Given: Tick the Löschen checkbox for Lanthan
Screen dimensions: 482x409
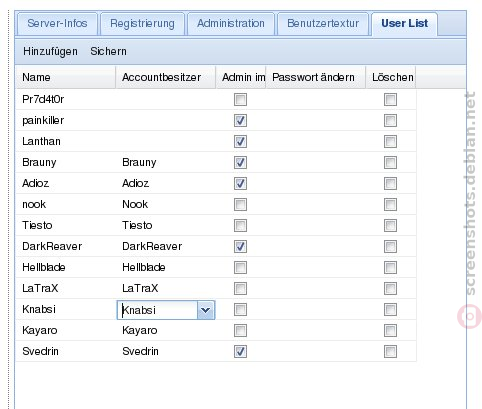Looking at the screenshot, I should 390,141.
